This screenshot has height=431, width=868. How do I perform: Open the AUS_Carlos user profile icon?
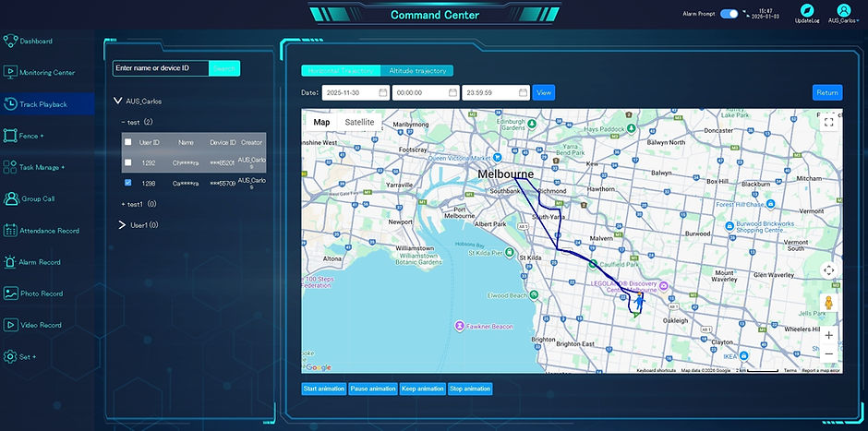pyautogui.click(x=844, y=11)
